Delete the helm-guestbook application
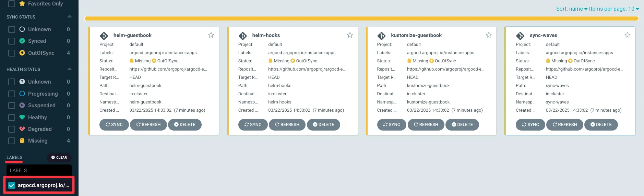This screenshot has height=196, width=644. tap(185, 125)
